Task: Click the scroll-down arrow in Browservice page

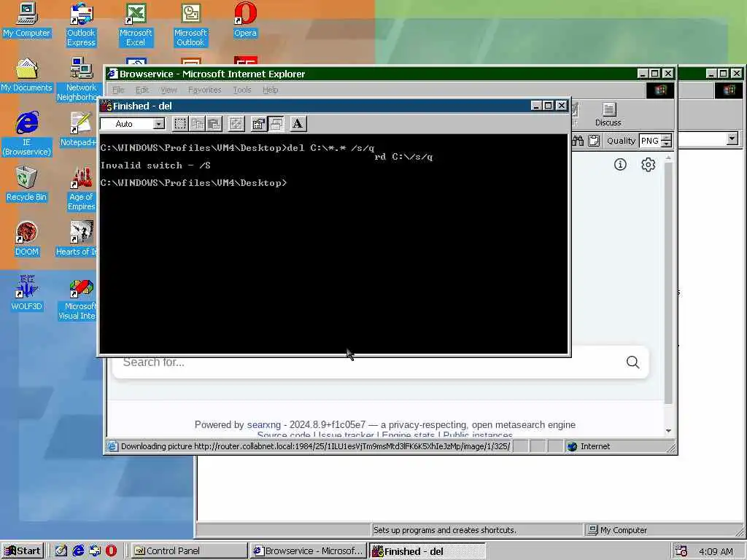Action: [668, 430]
